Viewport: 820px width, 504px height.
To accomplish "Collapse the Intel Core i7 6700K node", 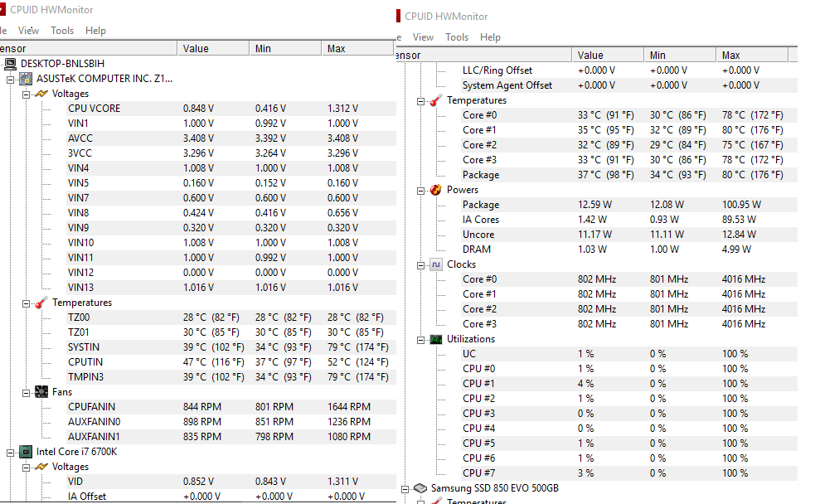I will pos(10,453).
